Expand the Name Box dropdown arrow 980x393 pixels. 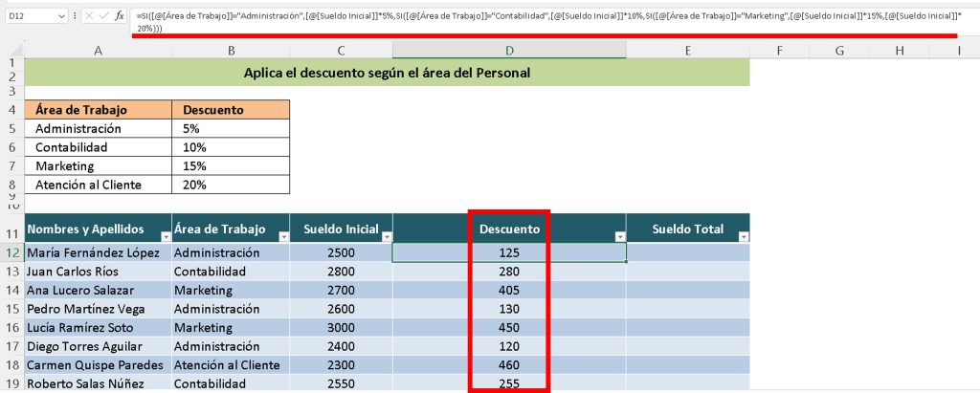click(x=62, y=16)
